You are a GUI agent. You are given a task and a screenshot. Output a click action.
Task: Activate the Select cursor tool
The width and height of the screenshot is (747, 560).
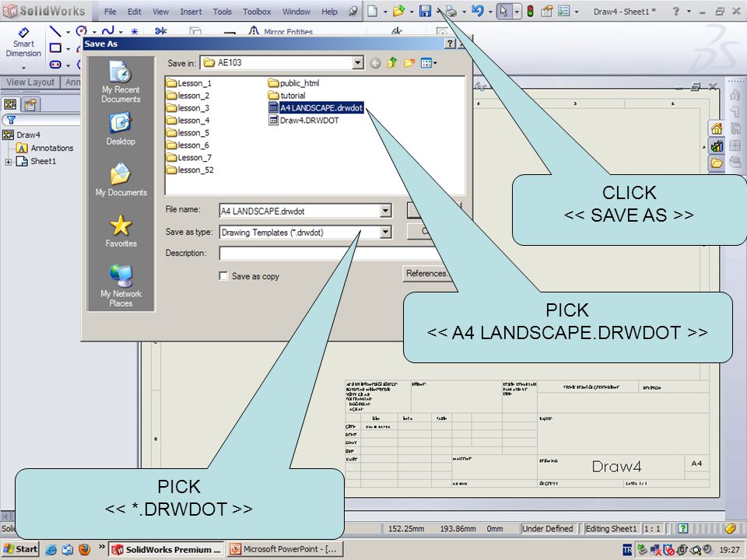pyautogui.click(x=503, y=11)
